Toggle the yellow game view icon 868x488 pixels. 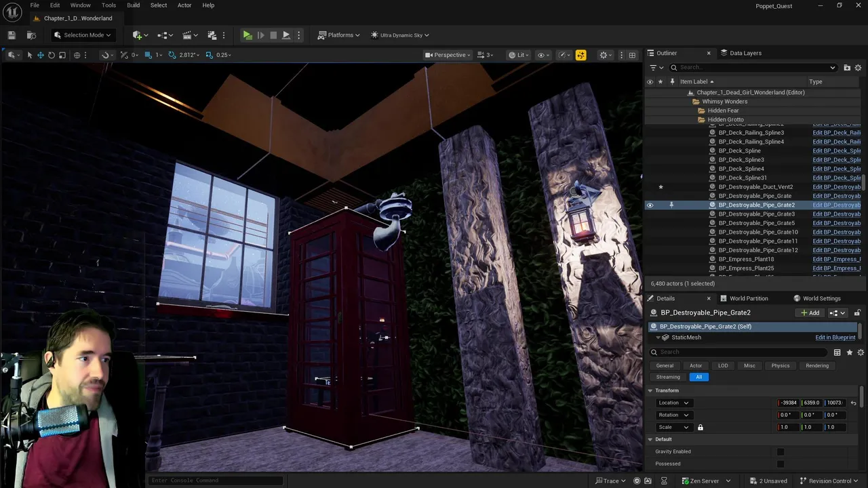(580, 55)
